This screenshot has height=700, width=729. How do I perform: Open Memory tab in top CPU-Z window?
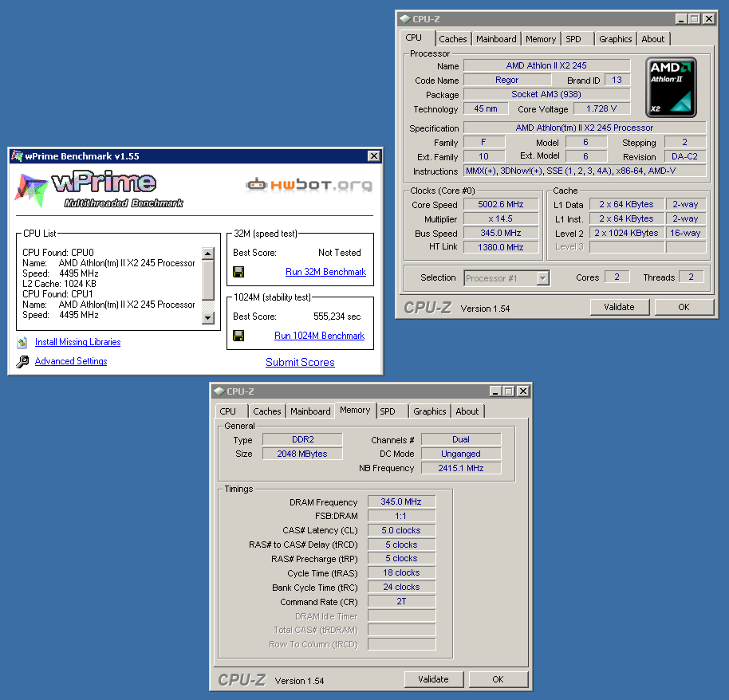pyautogui.click(x=541, y=39)
